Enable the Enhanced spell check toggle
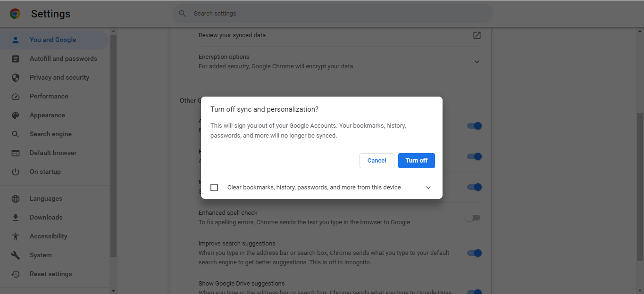This screenshot has height=294, width=644. [473, 218]
